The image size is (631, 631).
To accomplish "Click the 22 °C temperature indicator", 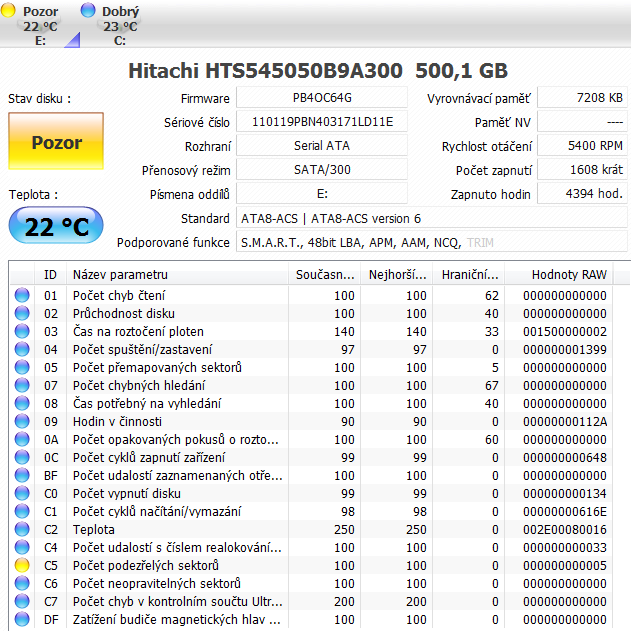I will coord(56,226).
